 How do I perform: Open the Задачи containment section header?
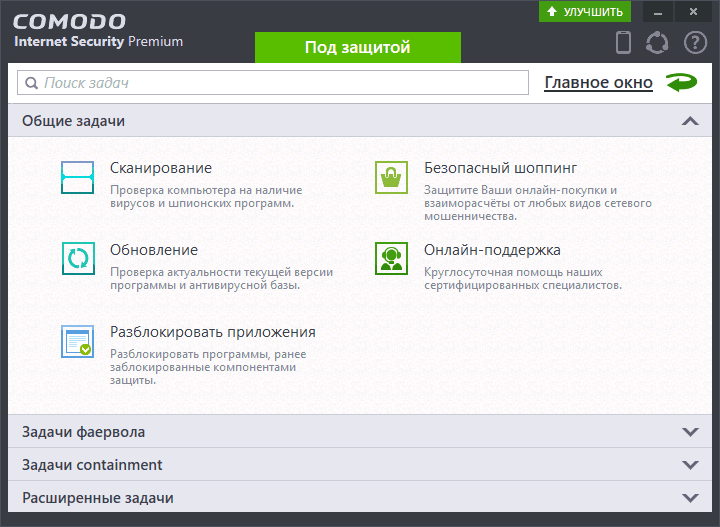point(360,465)
